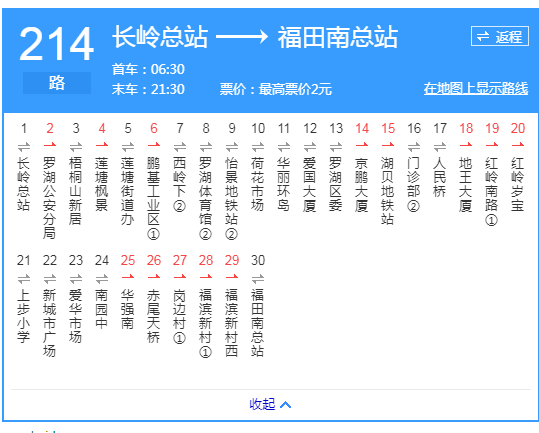Click two-way arrow icon under stop 13
The height and width of the screenshot is (433, 539).
[x=336, y=147]
